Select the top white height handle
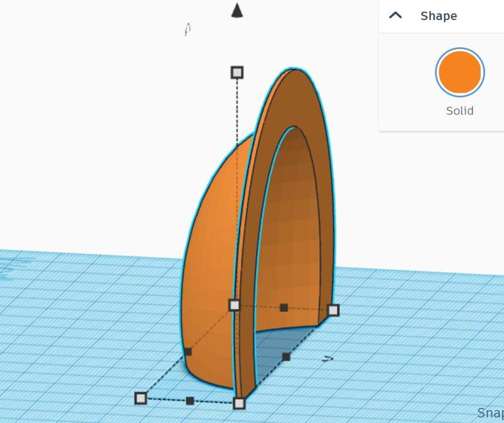This screenshot has width=504, height=423. [238, 72]
